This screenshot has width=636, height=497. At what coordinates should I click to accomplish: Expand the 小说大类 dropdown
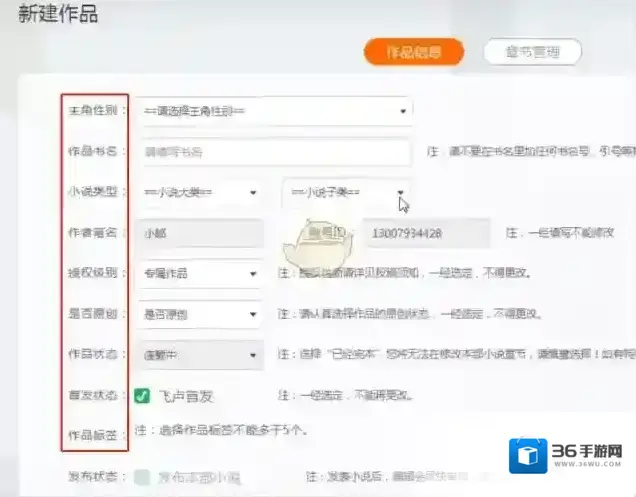pyautogui.click(x=200, y=192)
